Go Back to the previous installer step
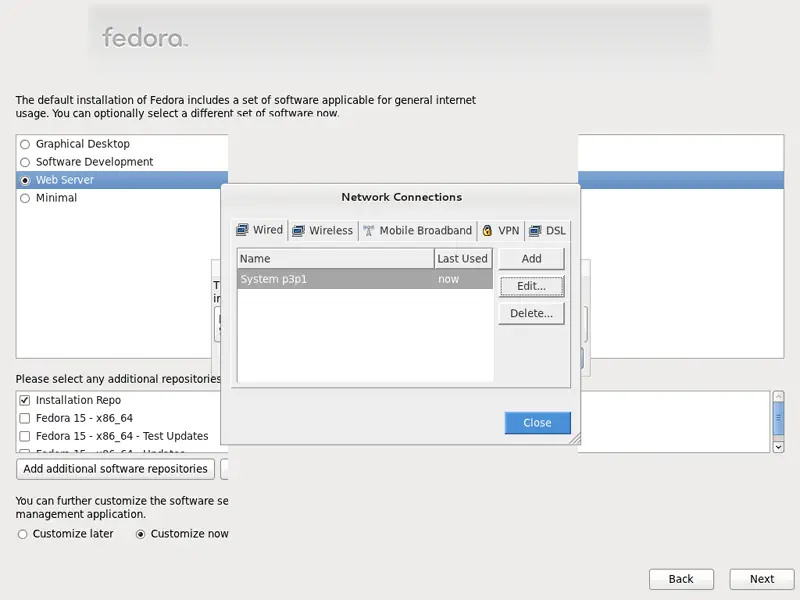 pyautogui.click(x=681, y=579)
